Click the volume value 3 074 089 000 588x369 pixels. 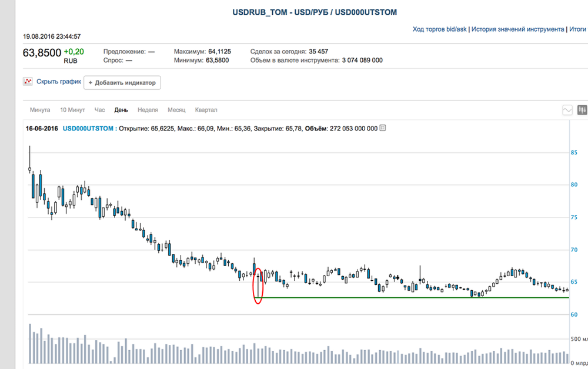362,61
